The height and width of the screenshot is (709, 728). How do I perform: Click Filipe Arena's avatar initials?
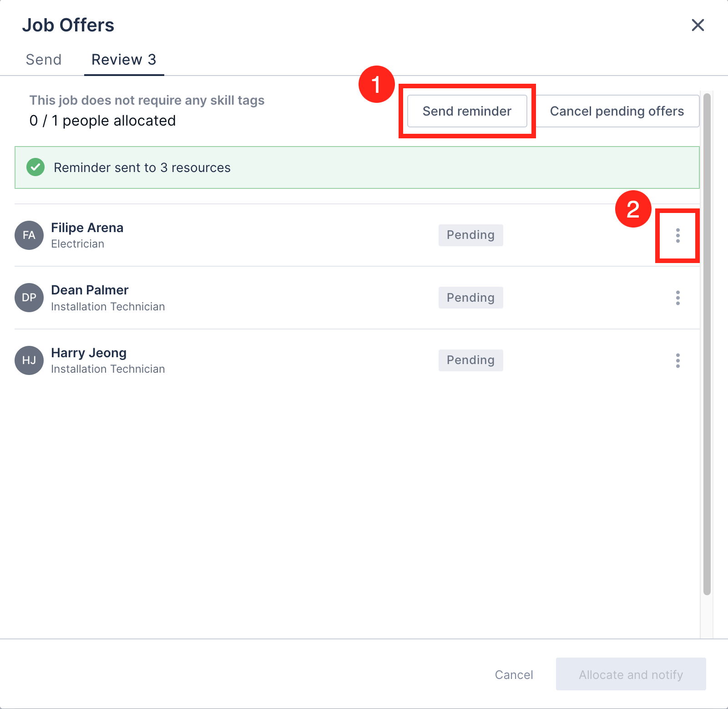[29, 235]
